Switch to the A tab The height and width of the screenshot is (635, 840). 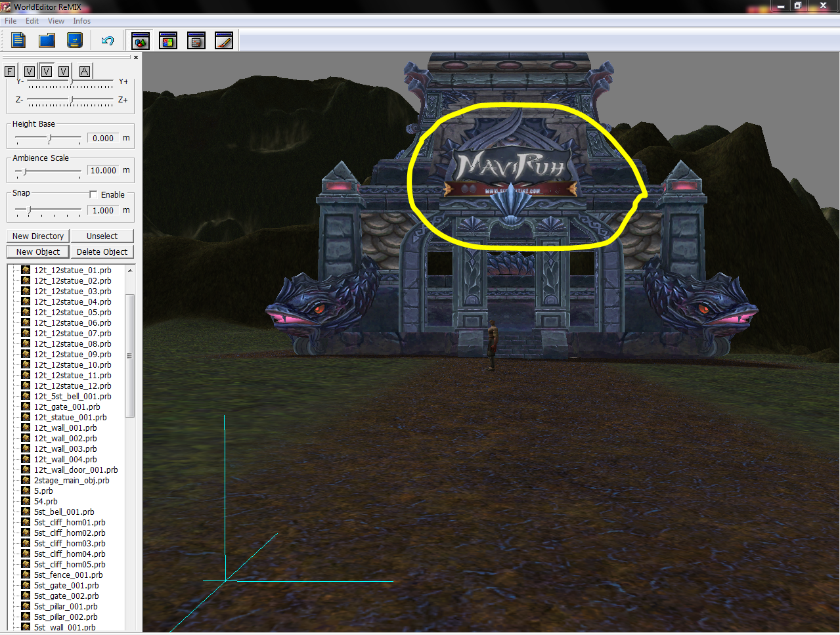[x=85, y=71]
